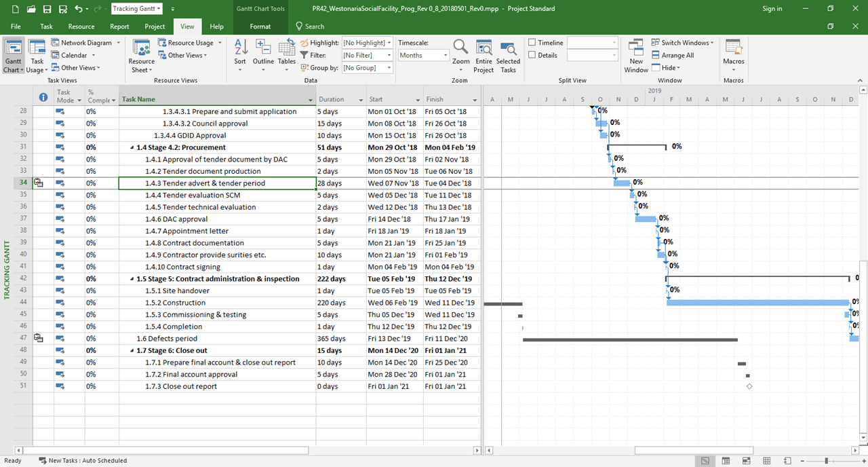This screenshot has height=467, width=868.
Task: Open Network Diagram view
Action: 81,43
